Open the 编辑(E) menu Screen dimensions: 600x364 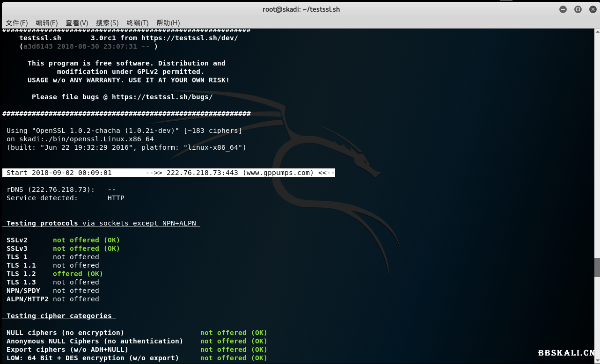tap(46, 22)
